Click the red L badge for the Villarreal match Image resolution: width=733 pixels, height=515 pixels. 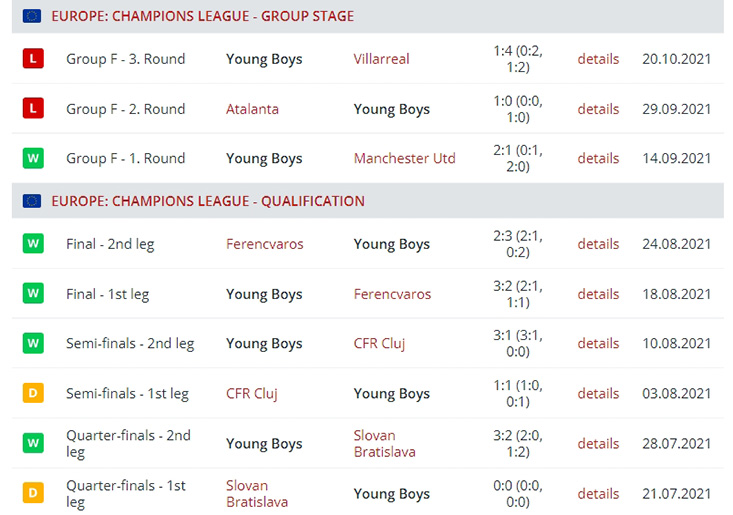pyautogui.click(x=33, y=59)
